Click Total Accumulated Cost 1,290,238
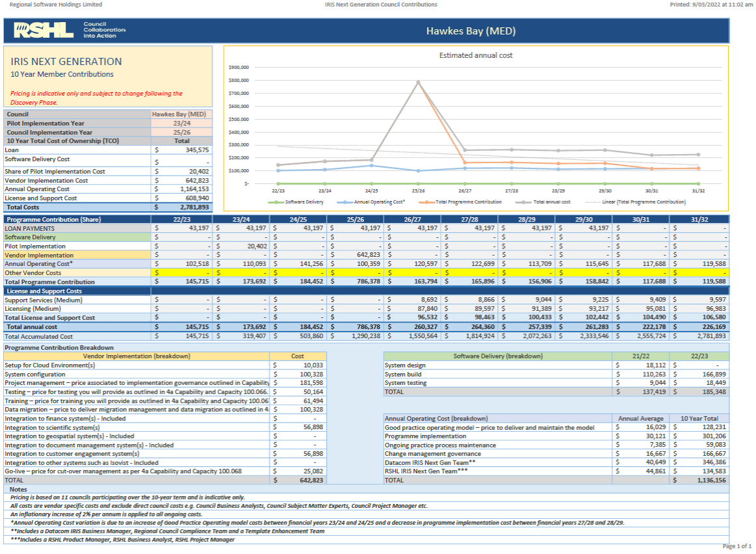This screenshot has height=554, width=756. [x=366, y=336]
